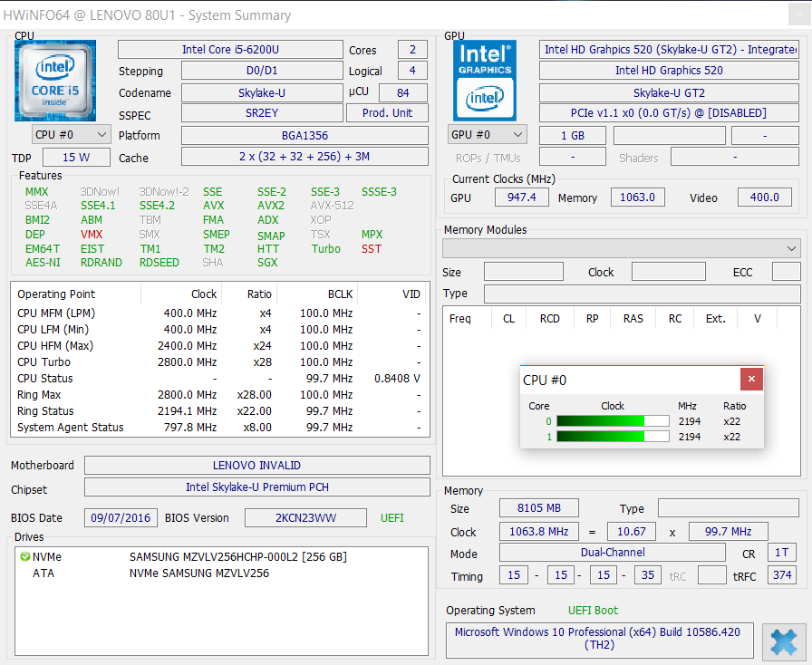
Task: Click the Intel Graphics logo
Action: tap(485, 81)
